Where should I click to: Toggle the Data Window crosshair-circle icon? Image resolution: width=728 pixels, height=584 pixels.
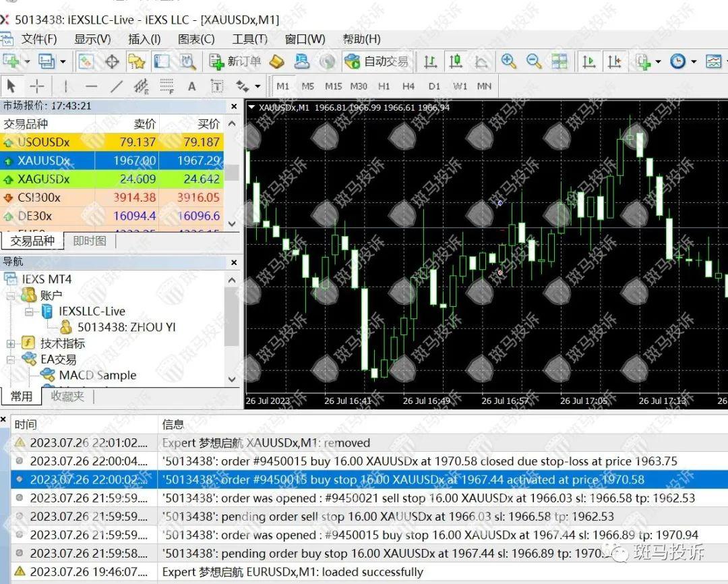point(111,61)
